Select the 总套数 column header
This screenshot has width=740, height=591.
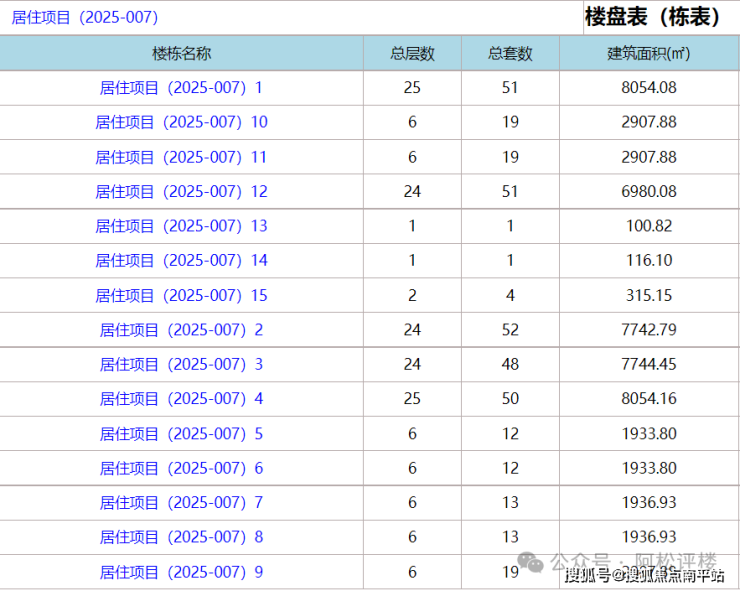coord(510,53)
